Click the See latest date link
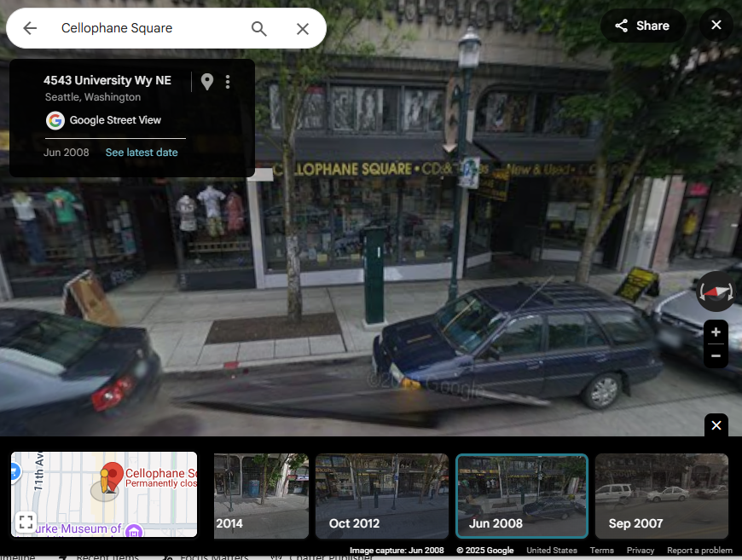Image resolution: width=742 pixels, height=560 pixels. point(142,153)
